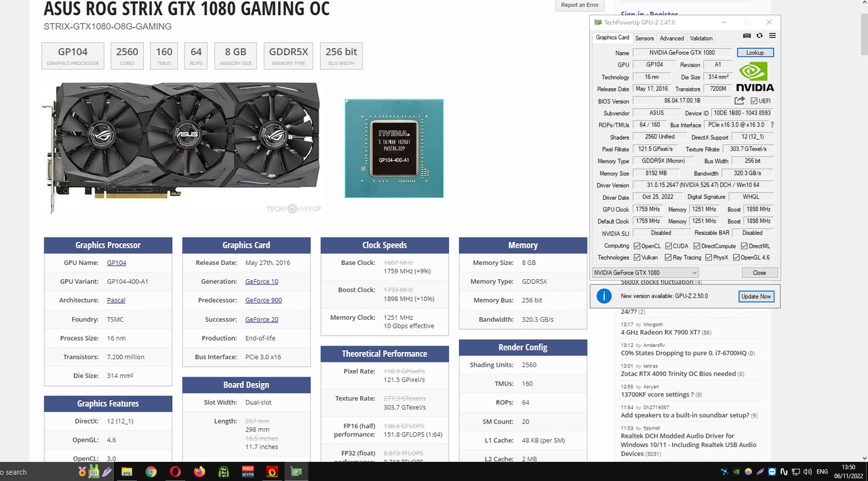Click the GDDR5X memory type spec box

(x=288, y=56)
